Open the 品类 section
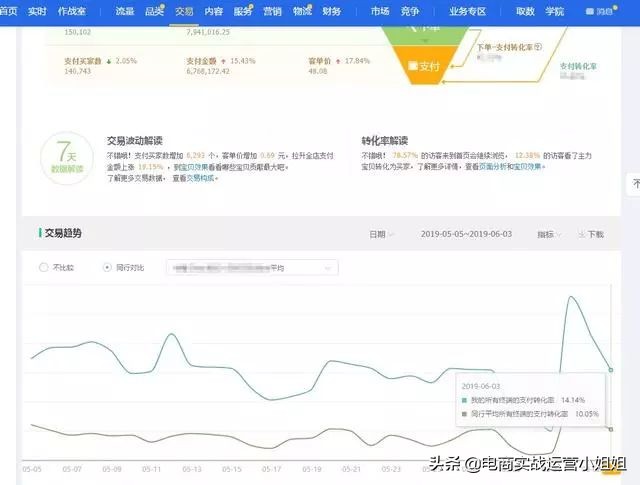 (x=154, y=11)
